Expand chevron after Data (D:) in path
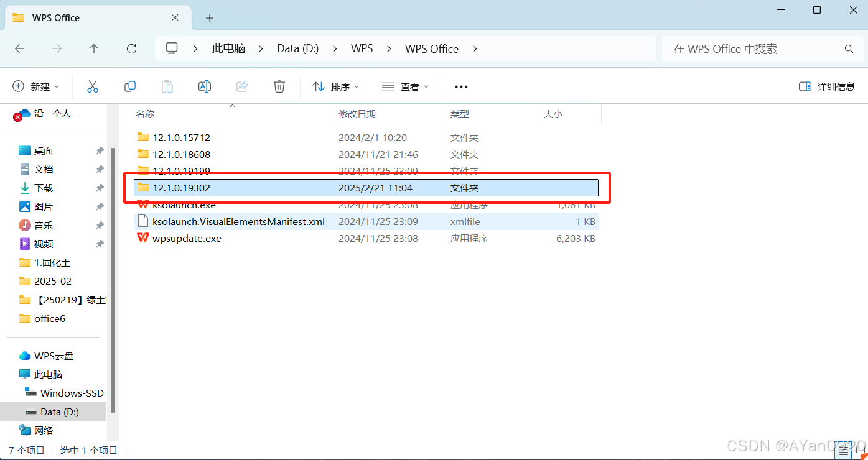868x460 pixels. tap(335, 48)
